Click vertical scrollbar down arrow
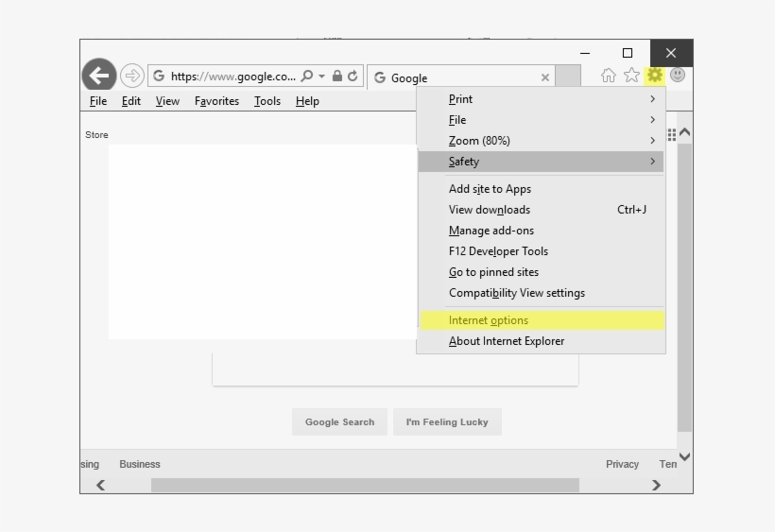 684,457
